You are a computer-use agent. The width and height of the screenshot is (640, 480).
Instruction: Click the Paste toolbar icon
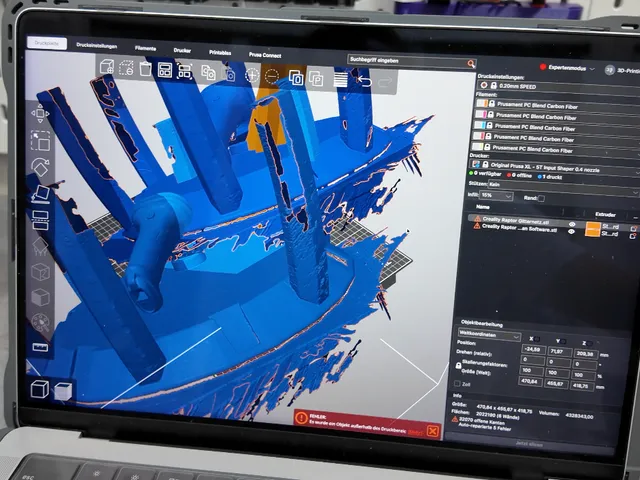(229, 74)
